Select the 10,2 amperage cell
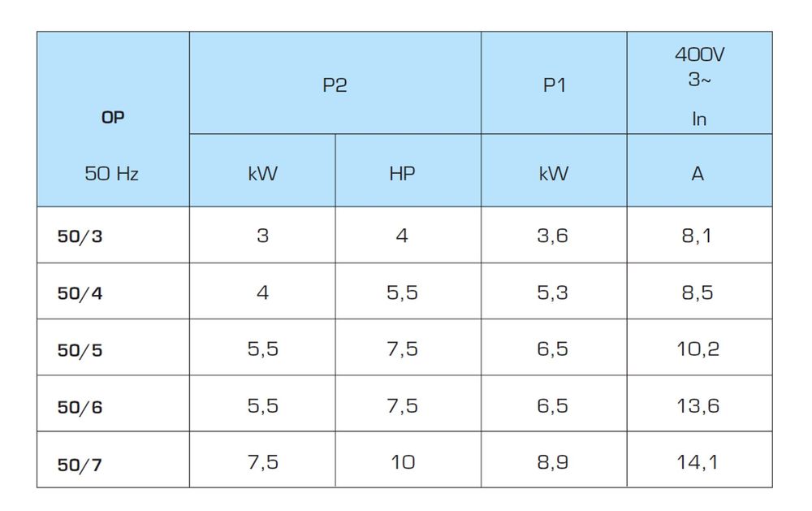The height and width of the screenshot is (511, 812). point(698,349)
